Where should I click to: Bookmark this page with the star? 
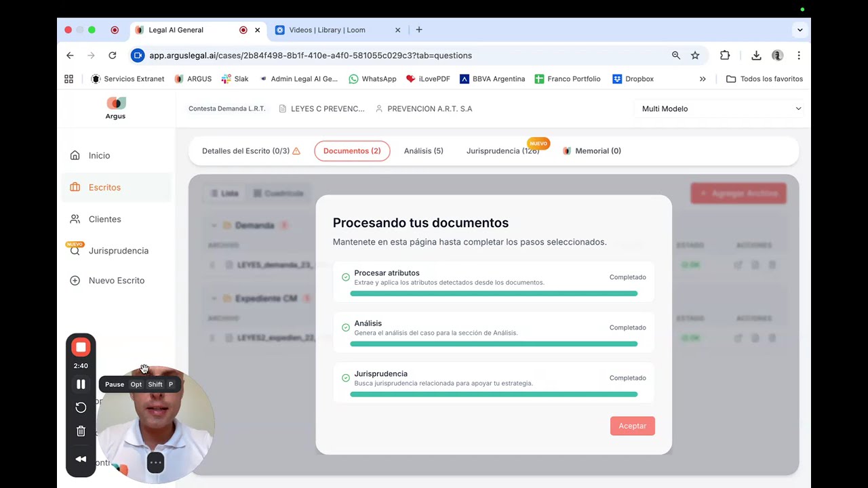click(695, 56)
